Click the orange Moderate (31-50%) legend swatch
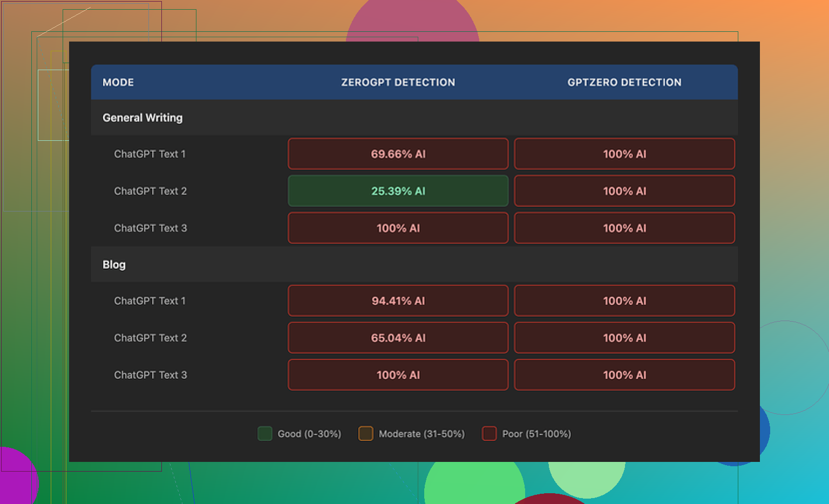This screenshot has height=504, width=829. pyautogui.click(x=366, y=433)
